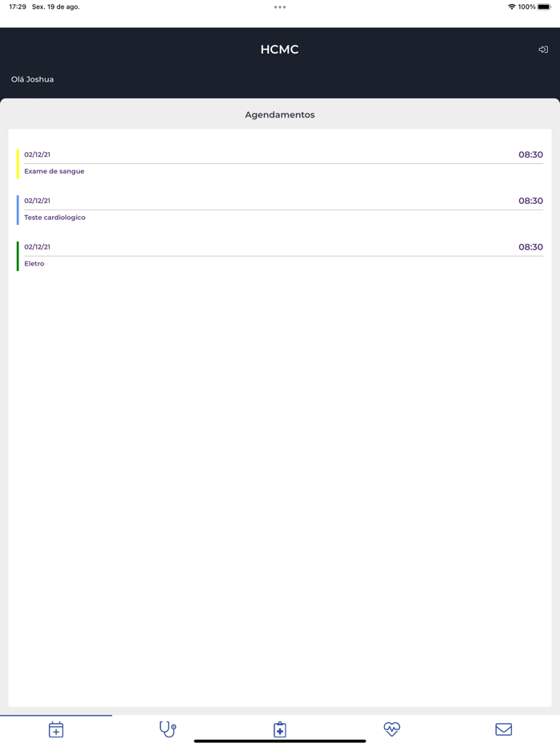Tap the blue marker beside Teste cardiologico
Viewport: 560px width, 747px height.
tap(18, 210)
